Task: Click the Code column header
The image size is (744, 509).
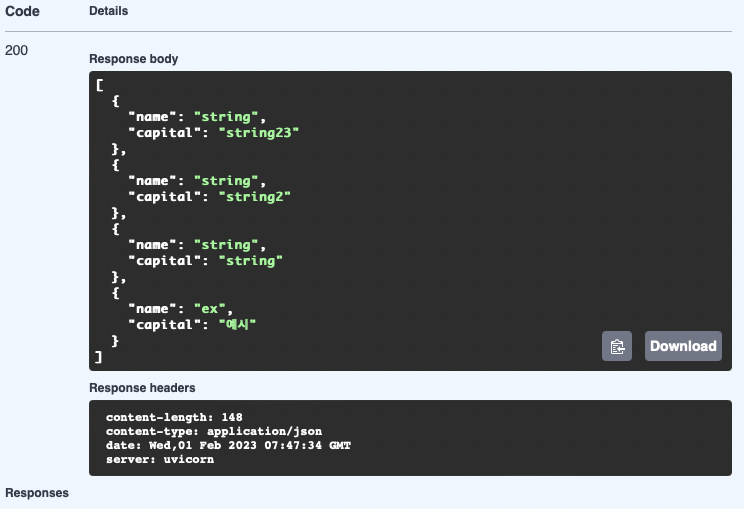Action: pos(22,11)
